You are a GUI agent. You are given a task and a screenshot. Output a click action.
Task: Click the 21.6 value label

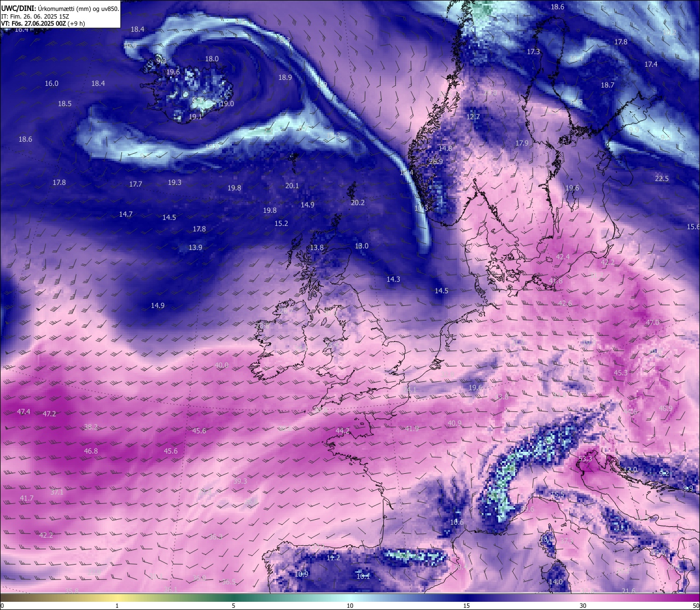click(628, 591)
